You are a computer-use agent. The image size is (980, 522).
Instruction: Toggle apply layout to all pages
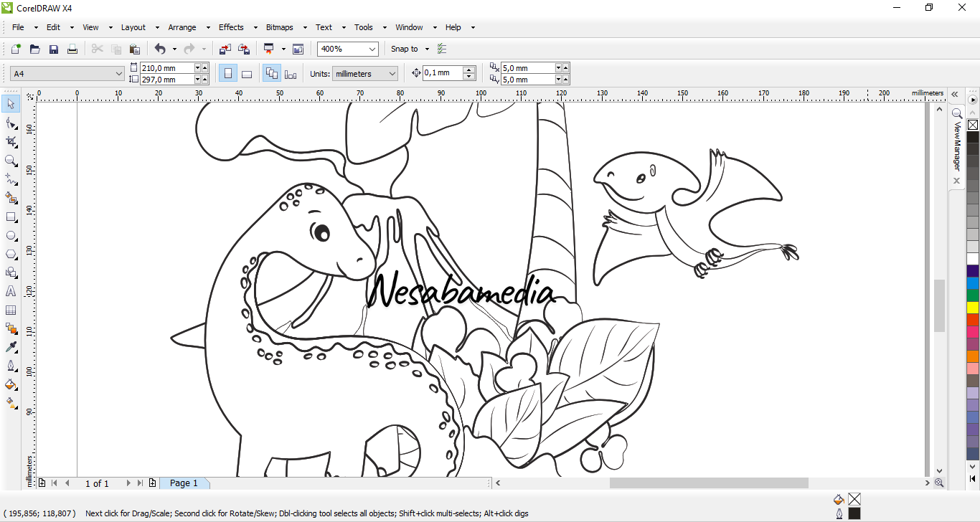click(272, 73)
